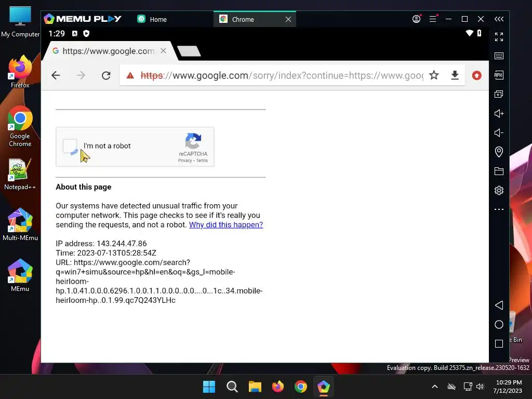
Task: Close the google.com browser tab
Action: point(163,51)
